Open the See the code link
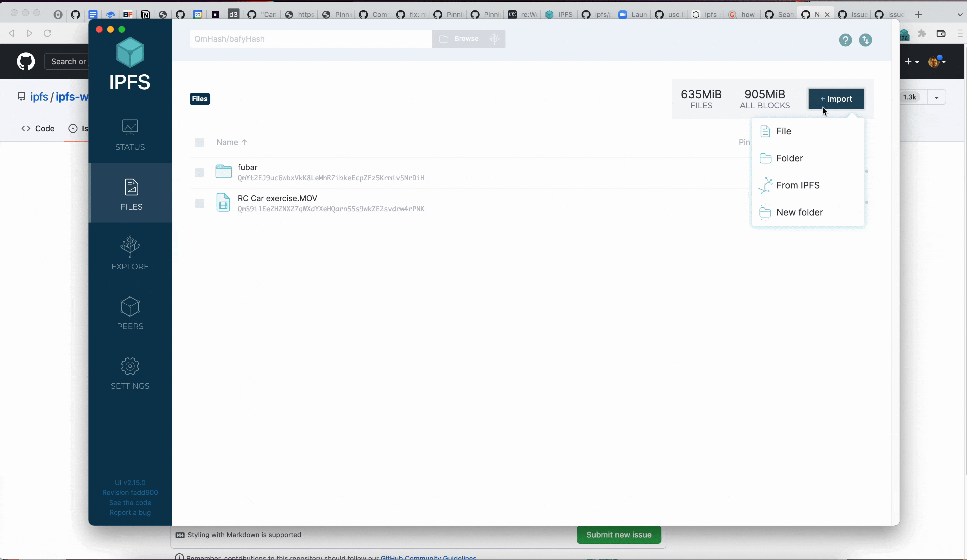Image resolution: width=967 pixels, height=560 pixels. click(x=130, y=503)
